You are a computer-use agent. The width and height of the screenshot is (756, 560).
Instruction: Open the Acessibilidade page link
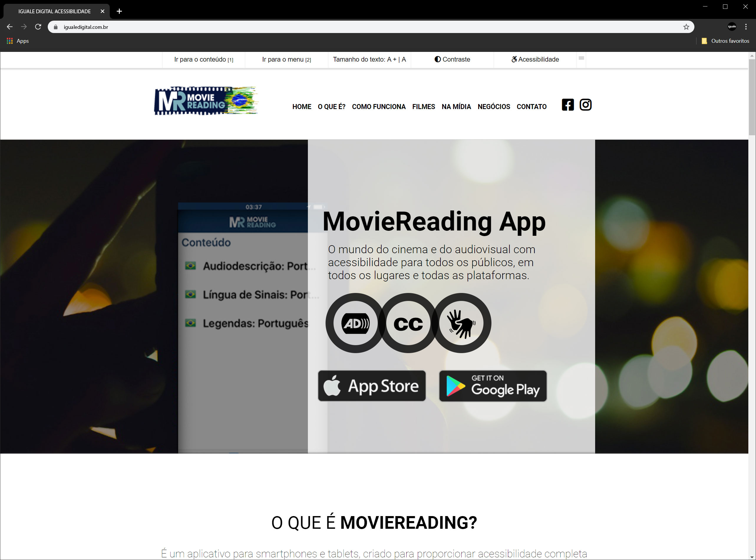[x=535, y=59]
